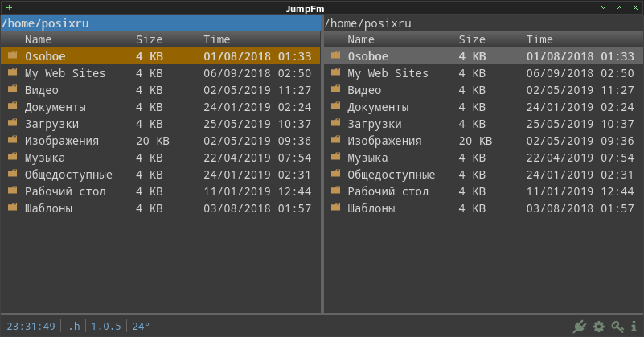Activate right panel /home/posixru path bar
644x337 pixels.
[483, 23]
